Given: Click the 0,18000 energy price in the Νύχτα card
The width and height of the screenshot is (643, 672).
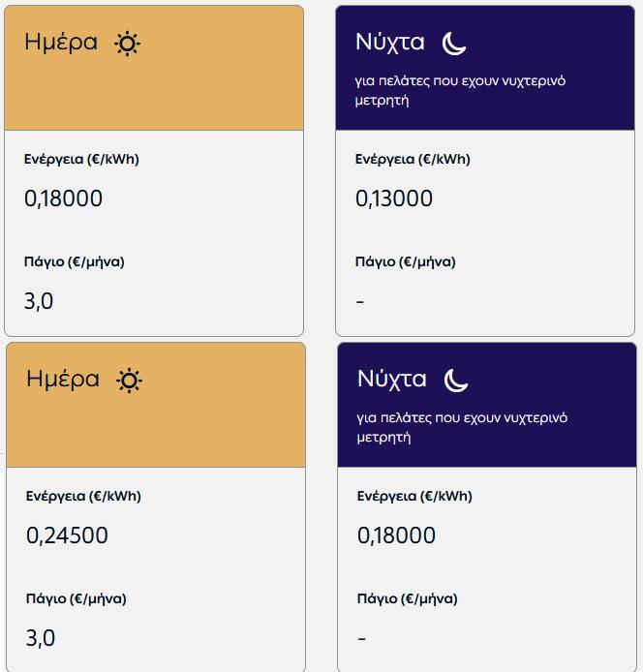Looking at the screenshot, I should click(x=396, y=535).
